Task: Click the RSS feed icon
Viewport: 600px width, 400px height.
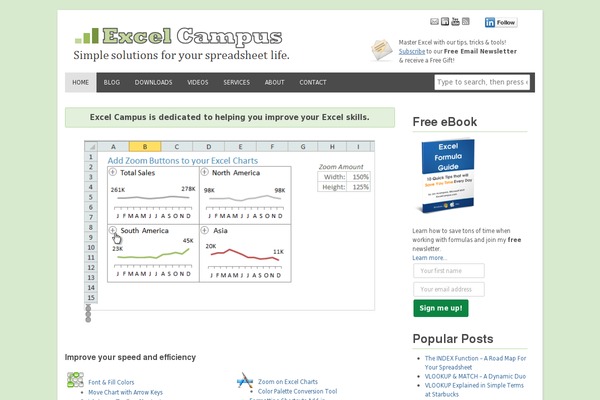Action: coord(466,21)
